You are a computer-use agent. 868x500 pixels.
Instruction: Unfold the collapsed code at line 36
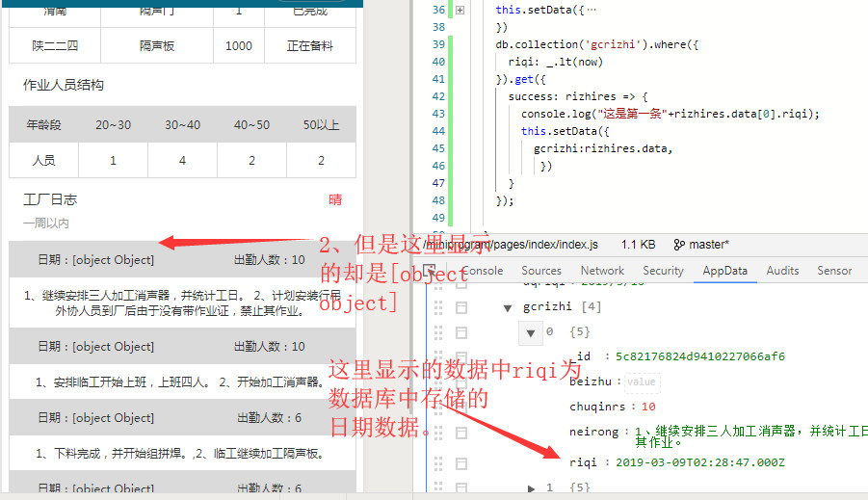click(x=460, y=10)
